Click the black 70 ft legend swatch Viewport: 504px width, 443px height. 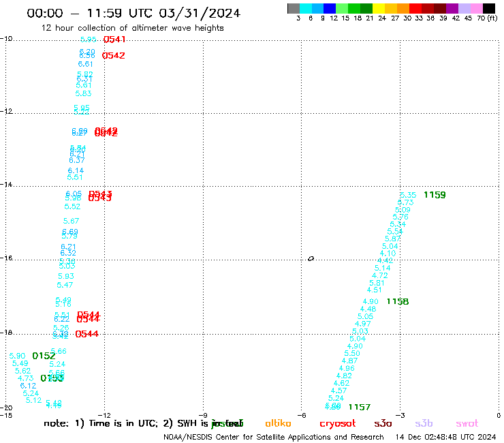(489, 8)
